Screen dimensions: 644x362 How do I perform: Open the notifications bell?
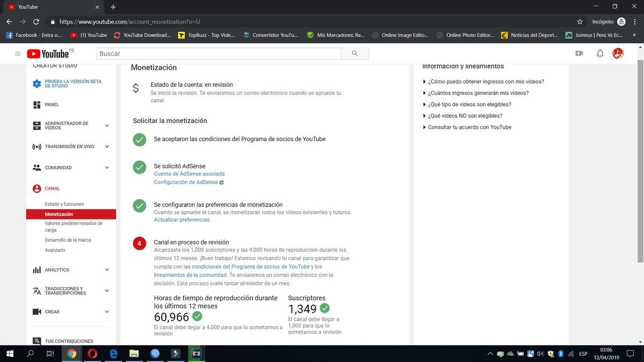(x=600, y=54)
